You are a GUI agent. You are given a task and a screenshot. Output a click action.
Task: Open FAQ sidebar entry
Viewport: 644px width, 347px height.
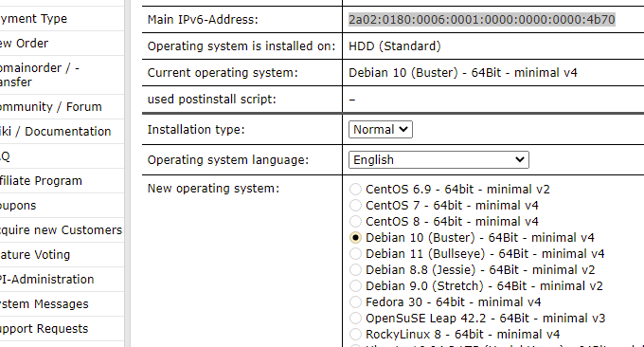[x=5, y=156]
